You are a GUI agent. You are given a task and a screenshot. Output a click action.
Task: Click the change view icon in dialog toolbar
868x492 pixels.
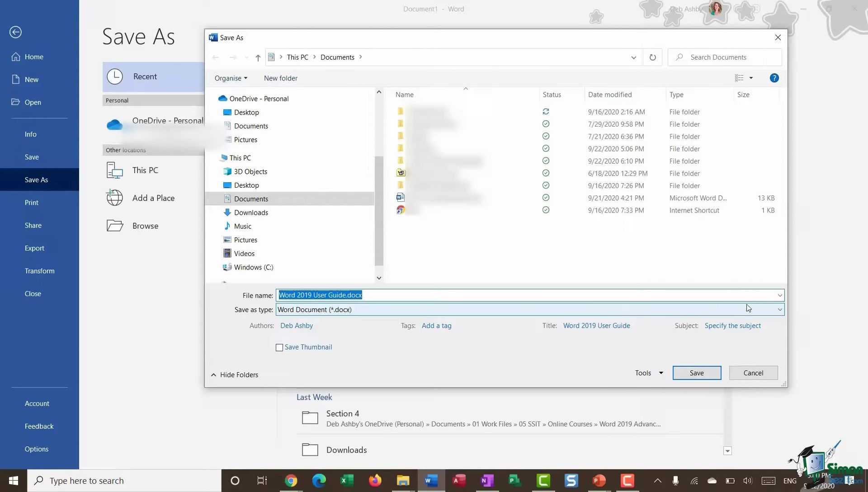tap(739, 78)
